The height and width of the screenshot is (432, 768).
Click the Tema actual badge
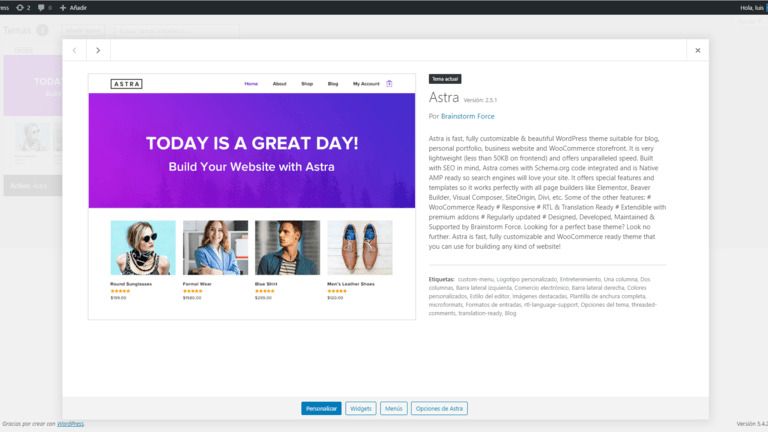tap(445, 79)
